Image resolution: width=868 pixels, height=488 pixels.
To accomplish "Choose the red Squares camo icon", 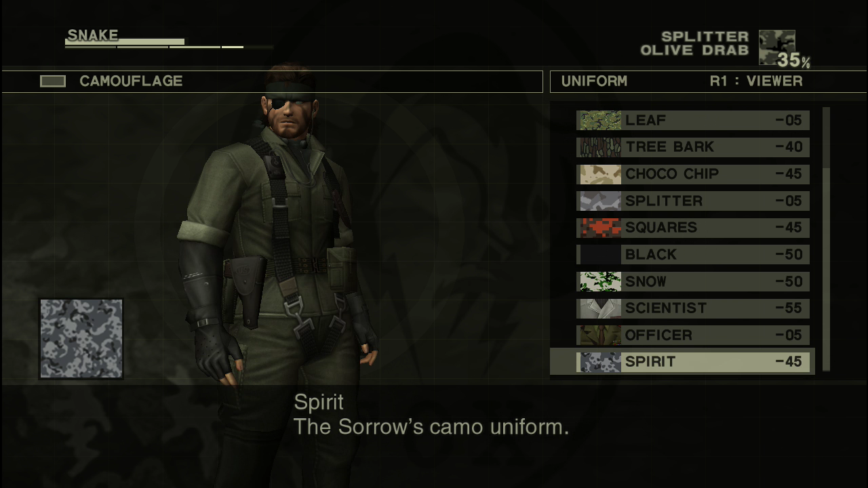I will pos(599,228).
